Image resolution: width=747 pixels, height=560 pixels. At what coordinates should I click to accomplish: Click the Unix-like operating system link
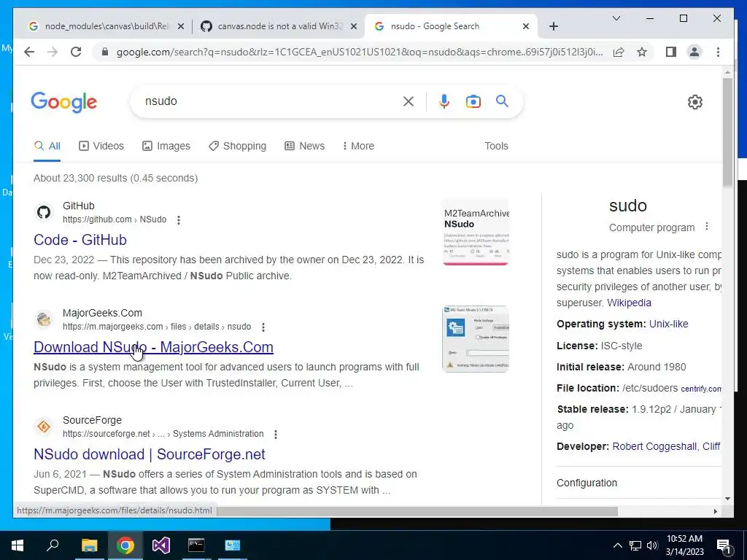[668, 324]
